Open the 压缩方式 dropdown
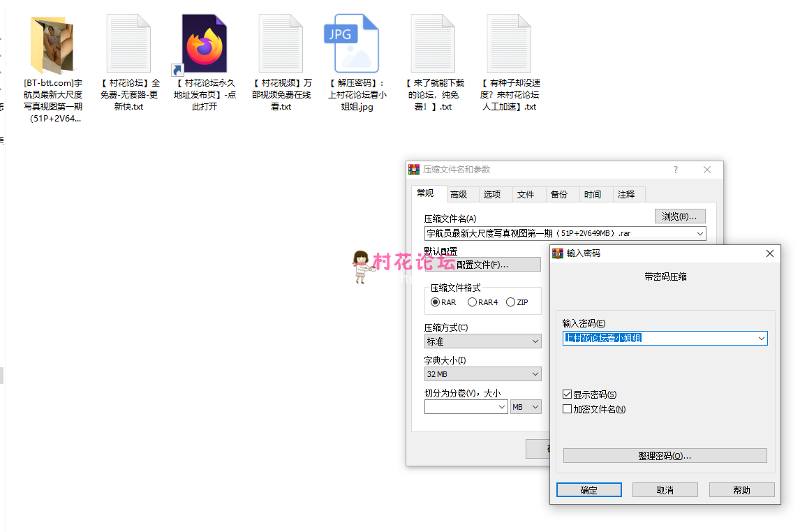Viewport: 807px width, 532px height. coord(482,341)
